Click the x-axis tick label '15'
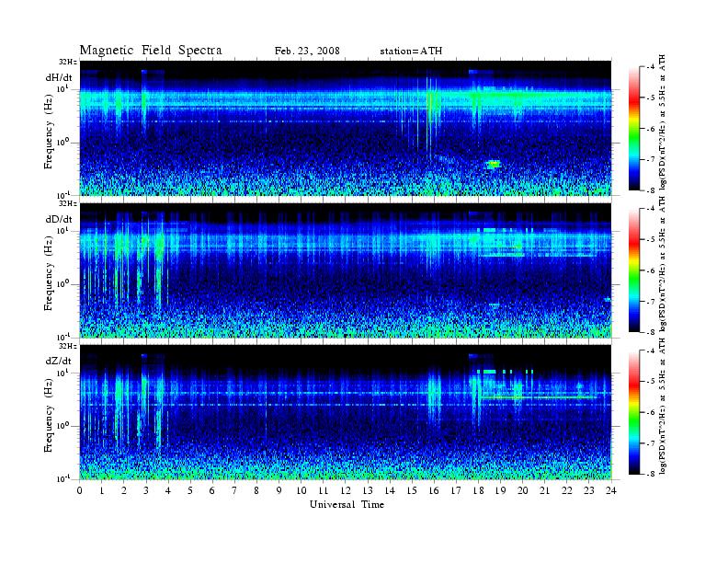The width and height of the screenshot is (728, 563). [x=412, y=490]
